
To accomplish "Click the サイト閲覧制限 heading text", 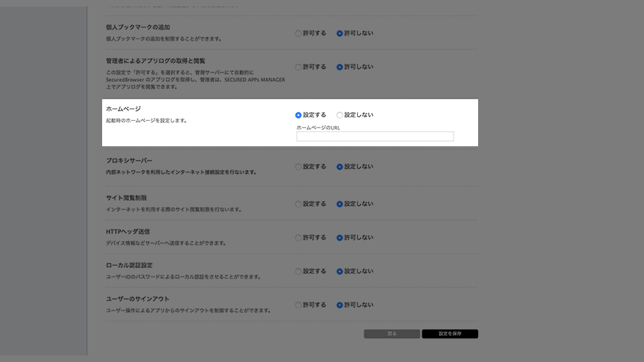I will (x=126, y=198).
